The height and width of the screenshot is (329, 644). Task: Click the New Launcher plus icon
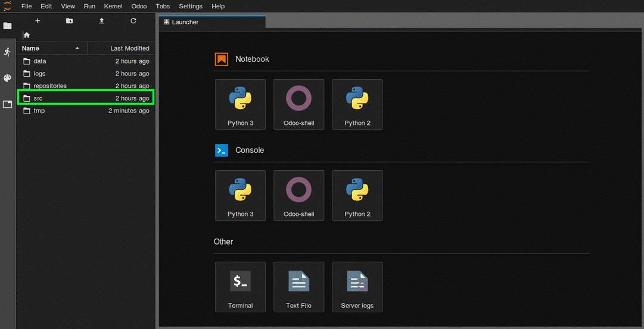click(x=38, y=21)
